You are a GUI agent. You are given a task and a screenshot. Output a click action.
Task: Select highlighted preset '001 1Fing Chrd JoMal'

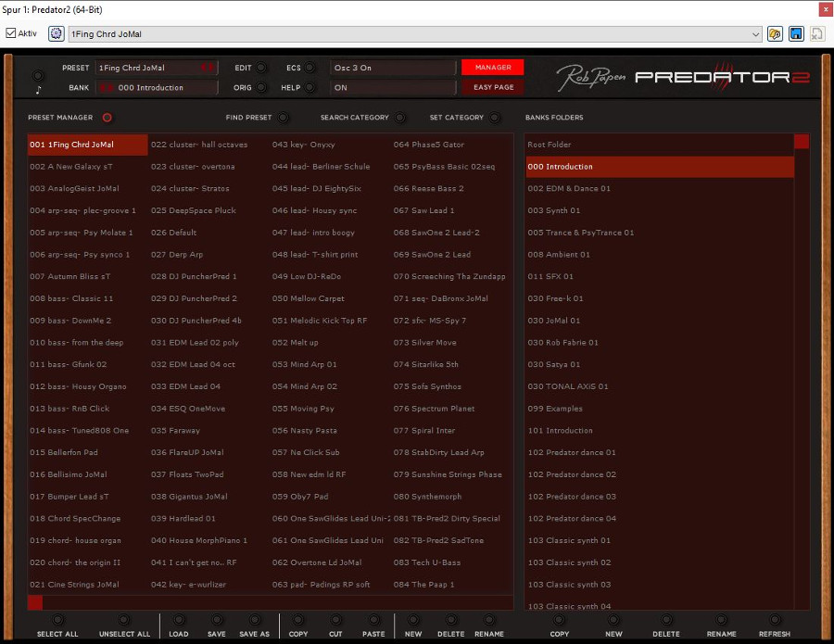(x=88, y=145)
